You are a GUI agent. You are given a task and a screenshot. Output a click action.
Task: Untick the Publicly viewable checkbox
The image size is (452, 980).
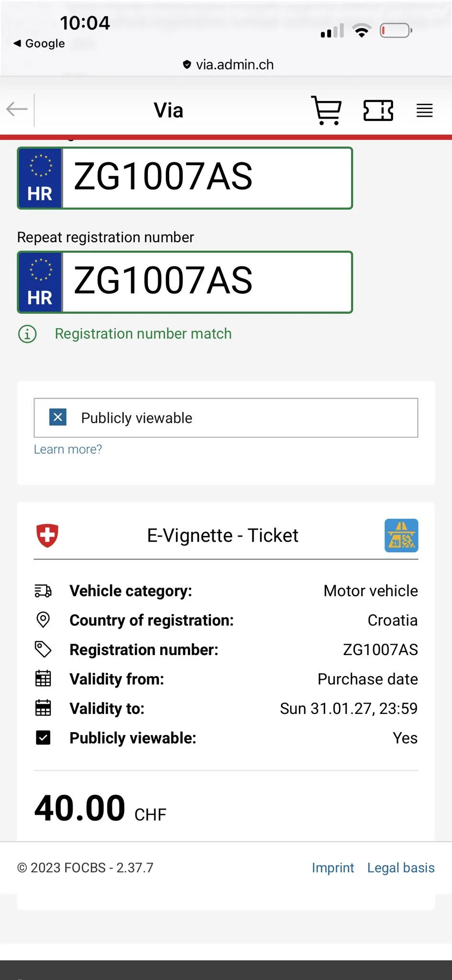click(x=58, y=417)
